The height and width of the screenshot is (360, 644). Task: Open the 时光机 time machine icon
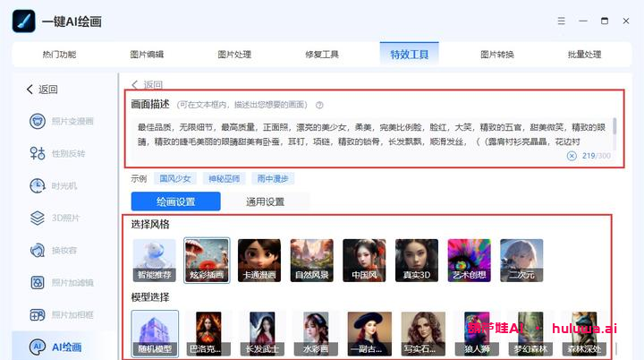coord(38,185)
